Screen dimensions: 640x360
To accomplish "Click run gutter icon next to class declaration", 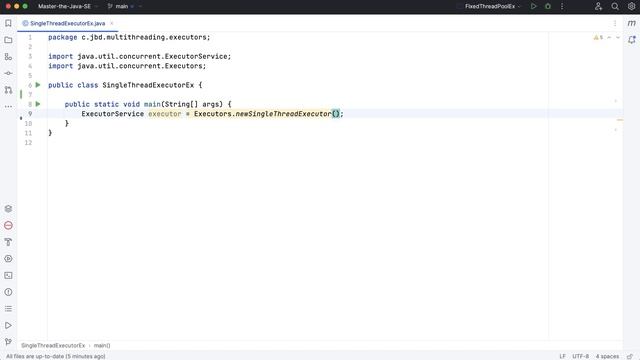I will (38, 85).
